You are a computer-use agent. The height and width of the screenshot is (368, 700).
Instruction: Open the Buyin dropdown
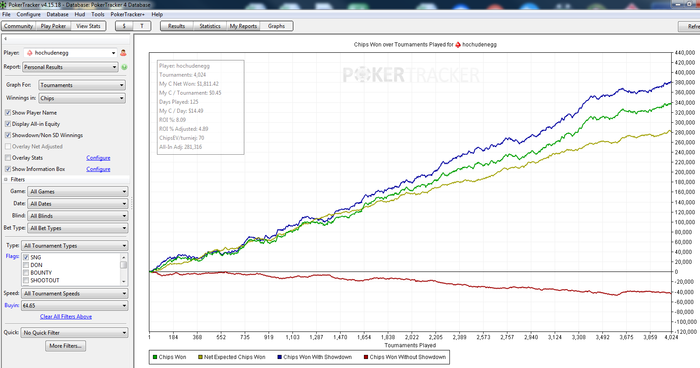tap(75, 306)
